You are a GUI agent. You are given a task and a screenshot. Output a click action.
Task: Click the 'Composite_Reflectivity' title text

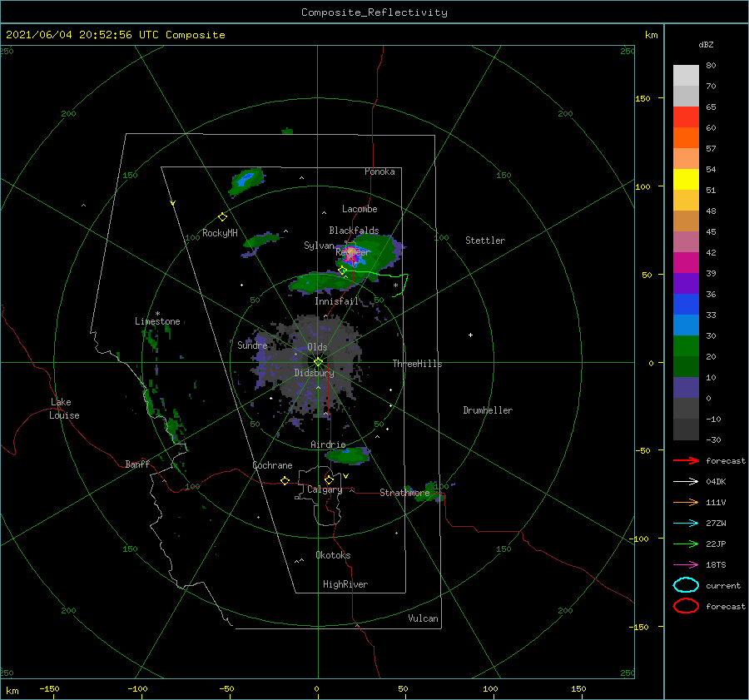pyautogui.click(x=374, y=12)
